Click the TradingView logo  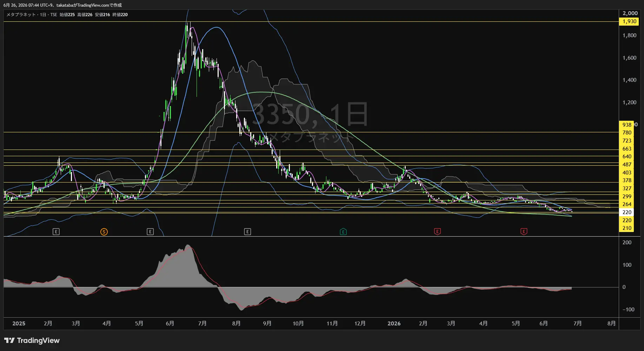click(x=32, y=340)
